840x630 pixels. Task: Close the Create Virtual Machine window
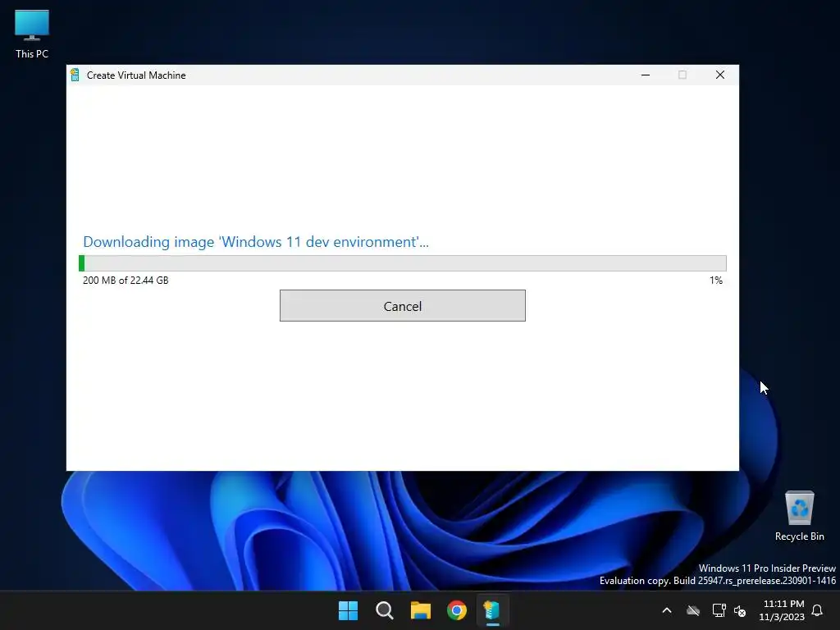pyautogui.click(x=720, y=75)
